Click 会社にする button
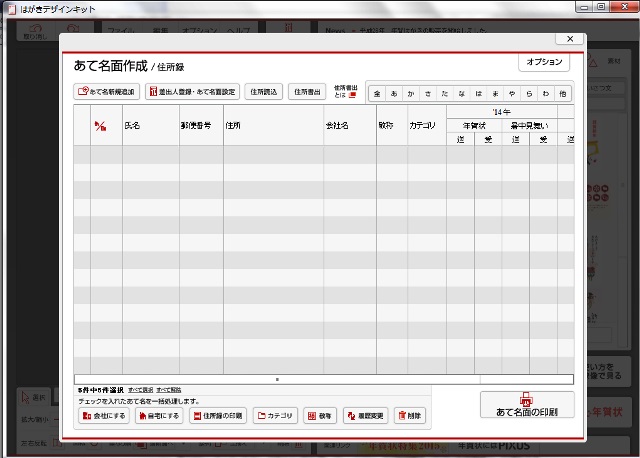This screenshot has height=458, width=640. pyautogui.click(x=105, y=415)
